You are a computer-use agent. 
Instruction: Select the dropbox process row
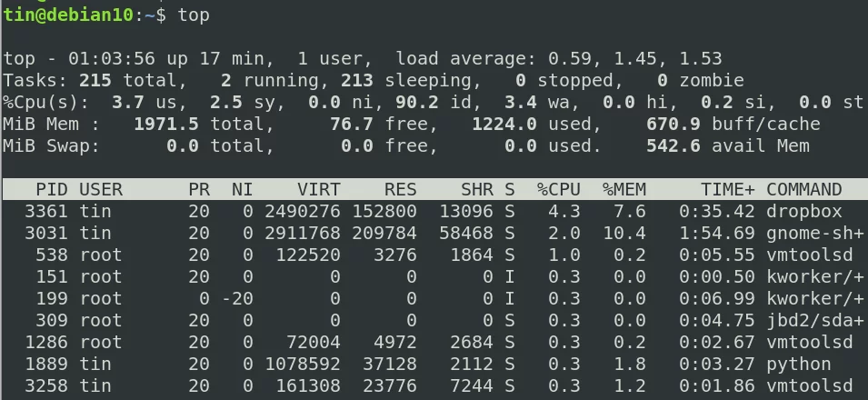coord(434,211)
